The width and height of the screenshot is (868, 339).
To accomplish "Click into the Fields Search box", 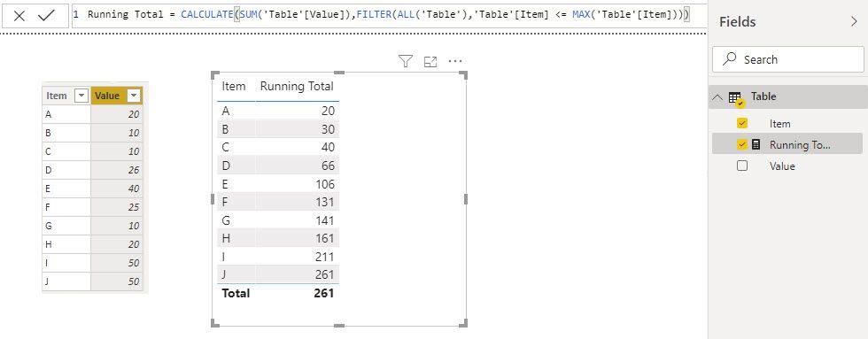I will pos(787,59).
